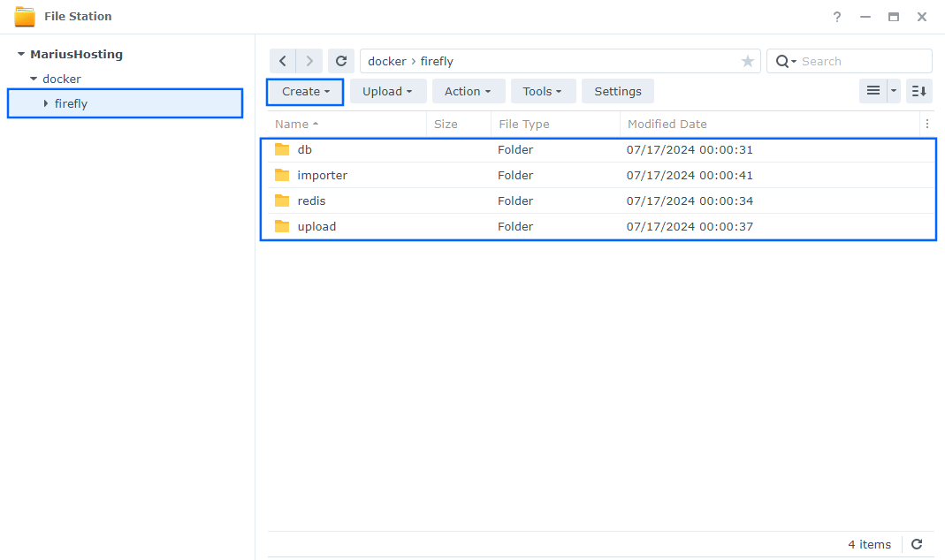Click the bottom refresh icon beside item count
Viewport: 945px width, 560px height.
click(x=917, y=544)
